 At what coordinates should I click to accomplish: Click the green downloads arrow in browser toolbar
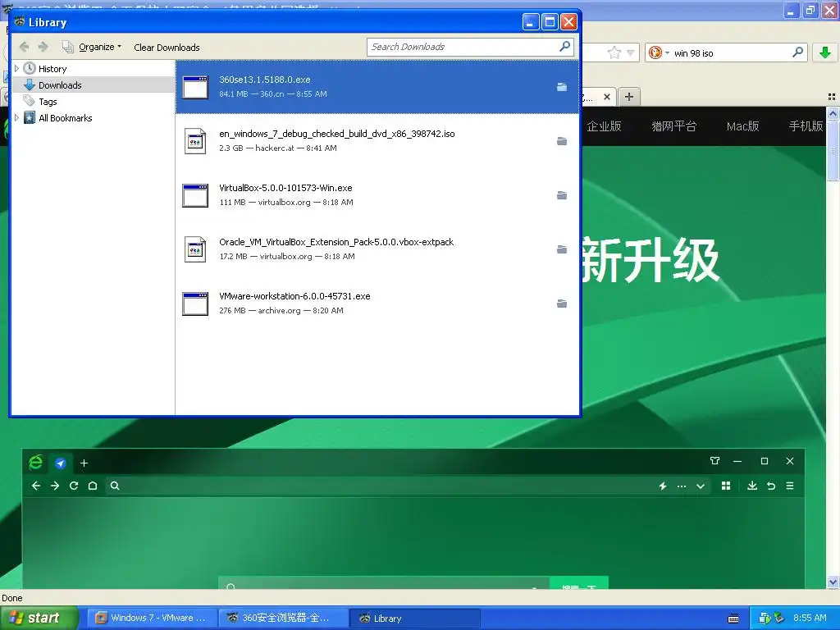tap(825, 52)
